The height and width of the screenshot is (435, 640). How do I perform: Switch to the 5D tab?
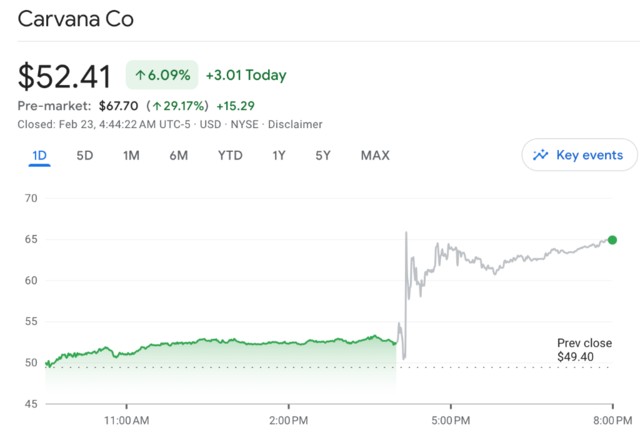point(85,155)
